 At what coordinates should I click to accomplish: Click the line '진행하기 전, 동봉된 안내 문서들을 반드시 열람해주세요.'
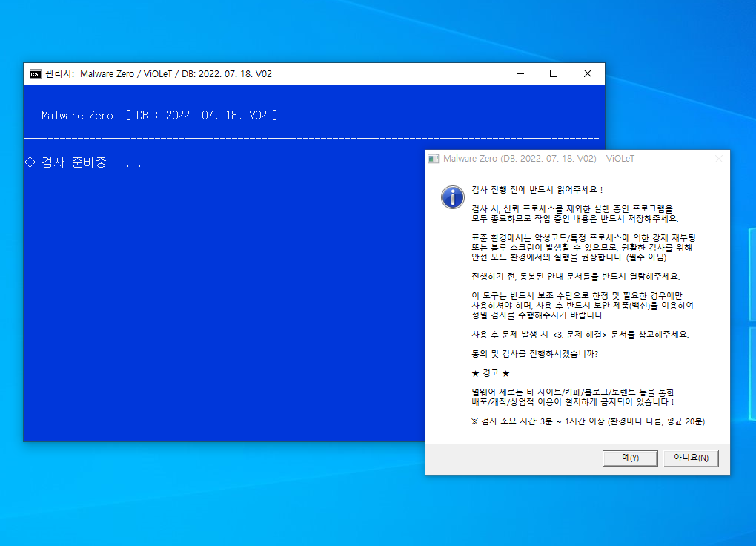pyautogui.click(x=576, y=277)
